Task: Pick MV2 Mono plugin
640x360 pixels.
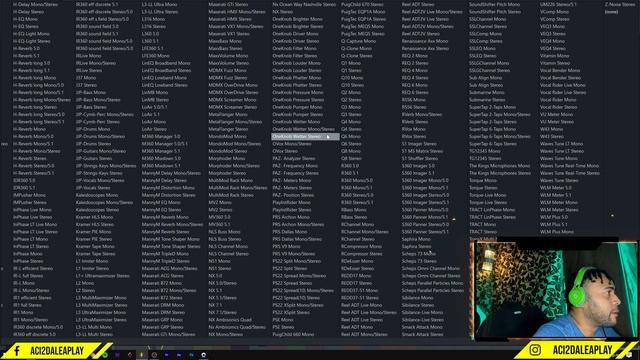Action: pos(220,202)
